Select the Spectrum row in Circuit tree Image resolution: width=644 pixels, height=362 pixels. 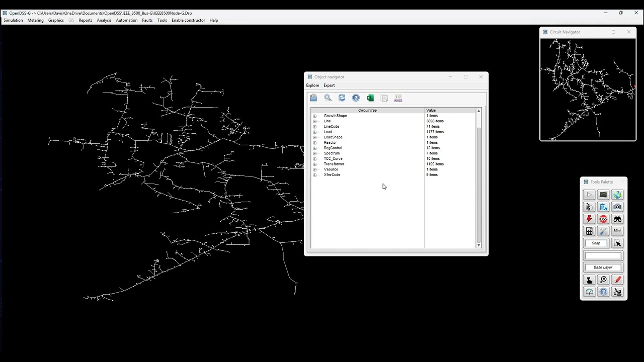pyautogui.click(x=393, y=153)
